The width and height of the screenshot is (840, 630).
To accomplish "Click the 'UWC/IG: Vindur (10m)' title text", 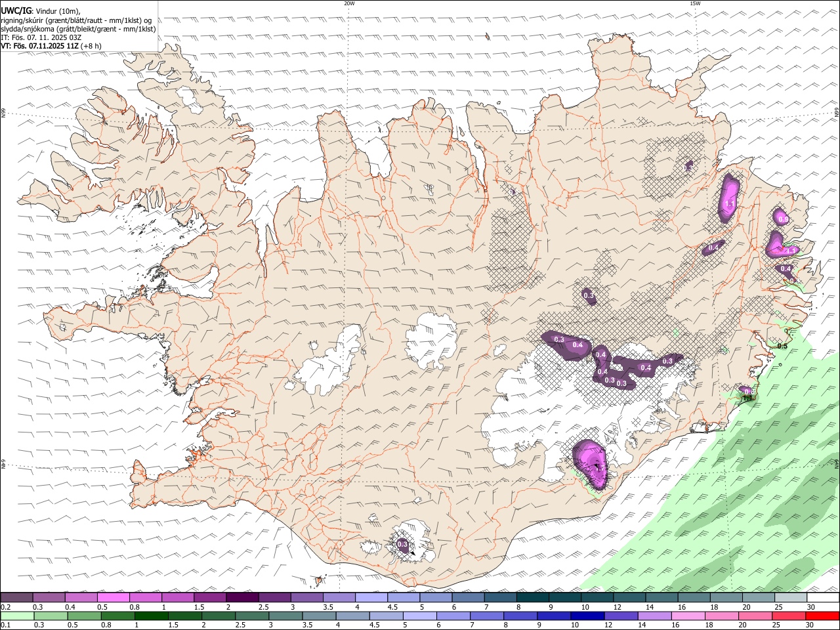I will point(41,11).
